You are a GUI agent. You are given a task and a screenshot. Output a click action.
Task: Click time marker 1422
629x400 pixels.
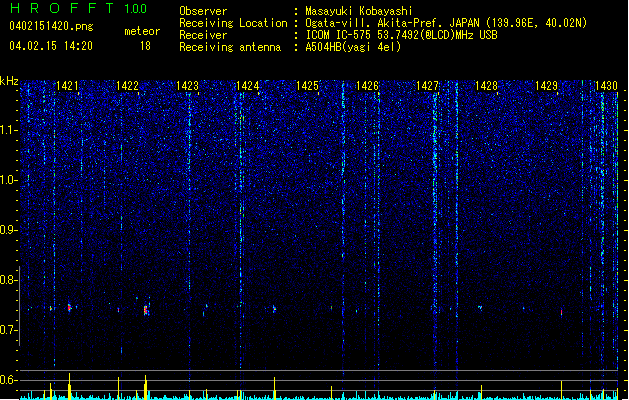point(128,86)
